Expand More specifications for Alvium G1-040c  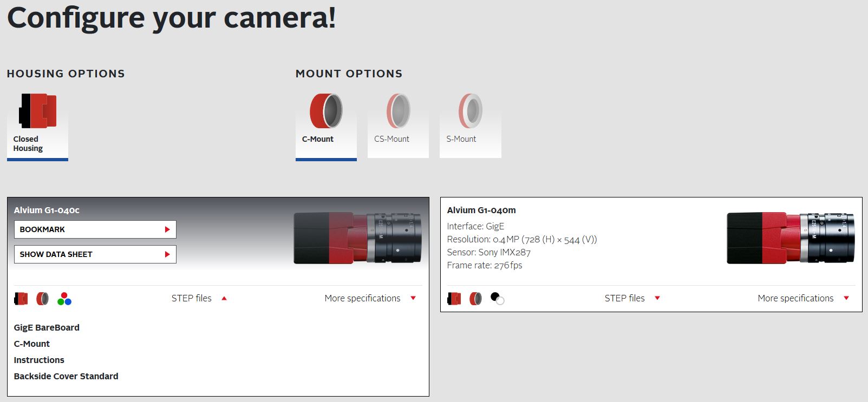coord(370,298)
